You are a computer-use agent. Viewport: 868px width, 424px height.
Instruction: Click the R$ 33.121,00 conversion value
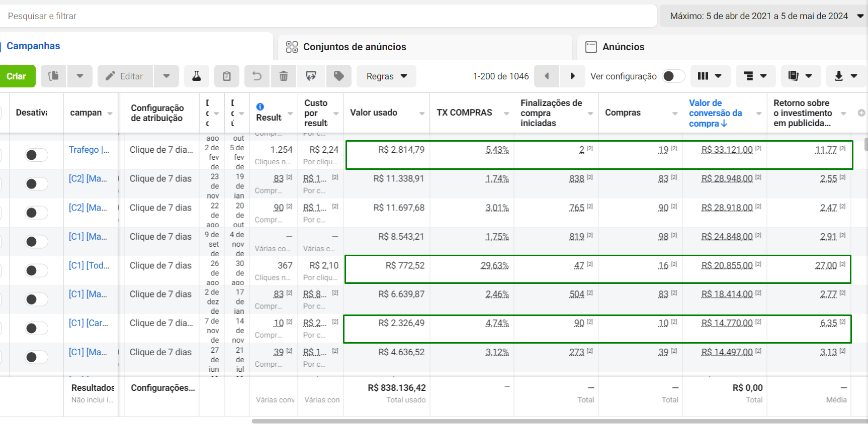click(x=727, y=150)
